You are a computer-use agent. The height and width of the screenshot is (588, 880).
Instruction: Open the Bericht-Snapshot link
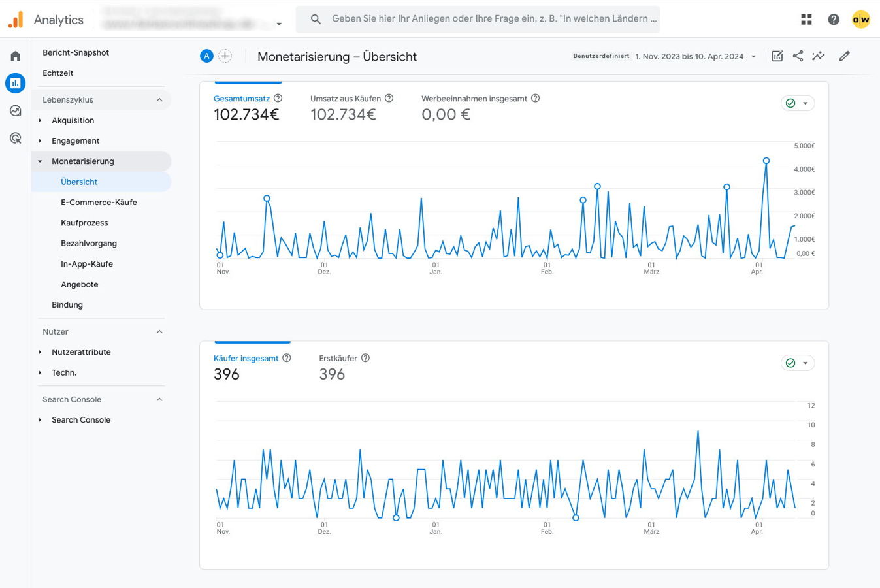point(76,53)
